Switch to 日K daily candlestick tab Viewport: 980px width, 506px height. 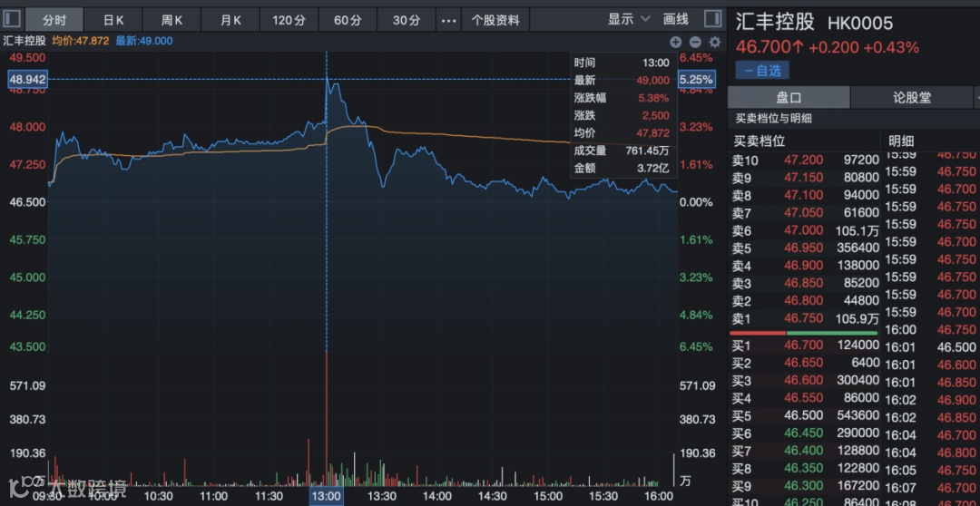coord(113,20)
